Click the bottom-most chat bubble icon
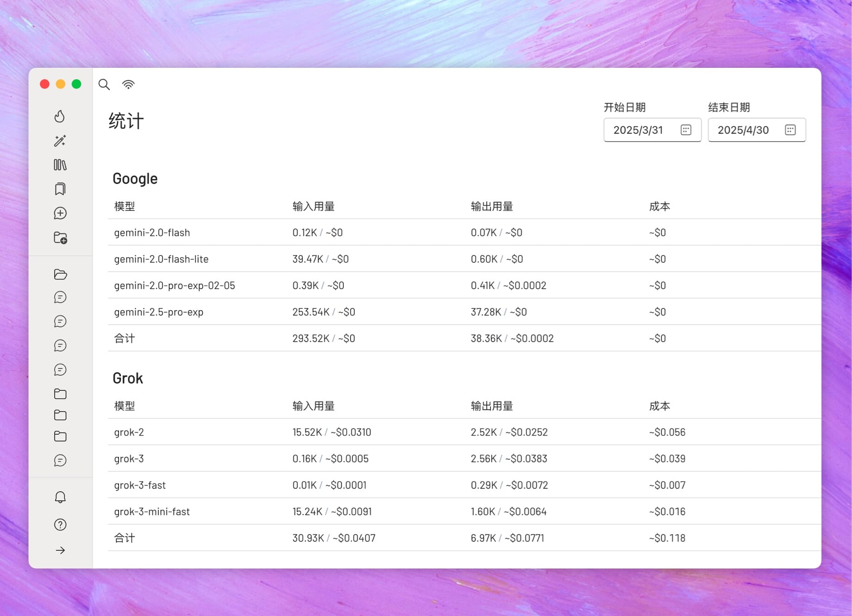The width and height of the screenshot is (852, 616). [60, 460]
